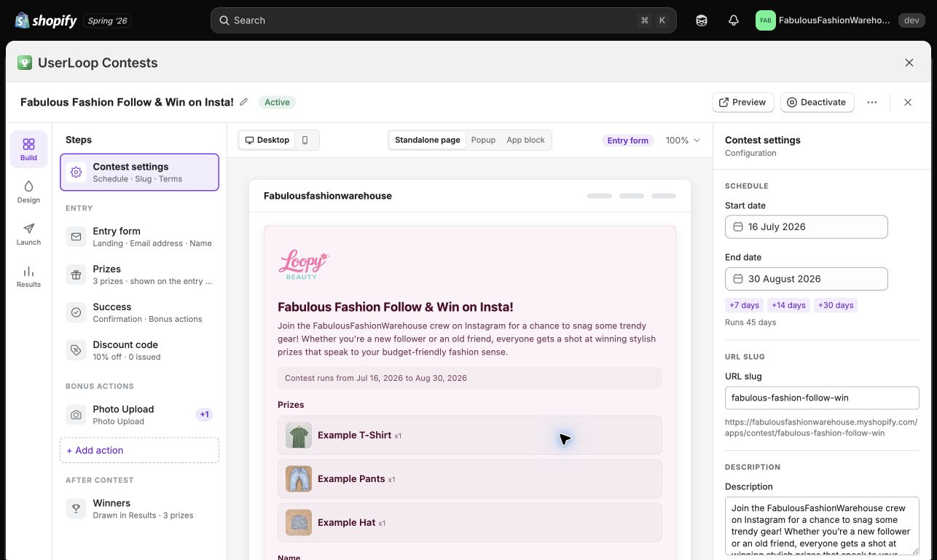
Task: Click the Shopify search bar
Action: pyautogui.click(x=443, y=20)
